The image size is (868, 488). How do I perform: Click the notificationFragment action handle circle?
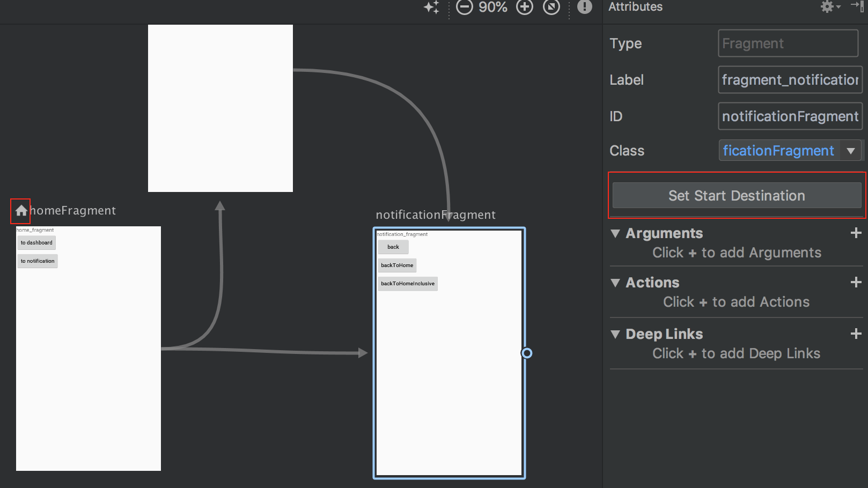pos(527,353)
